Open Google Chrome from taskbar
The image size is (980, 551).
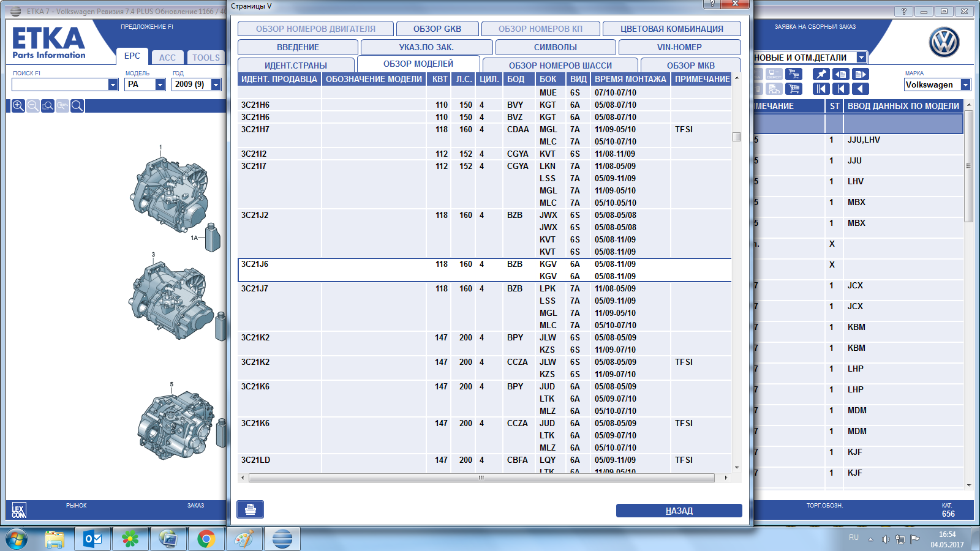click(x=206, y=539)
